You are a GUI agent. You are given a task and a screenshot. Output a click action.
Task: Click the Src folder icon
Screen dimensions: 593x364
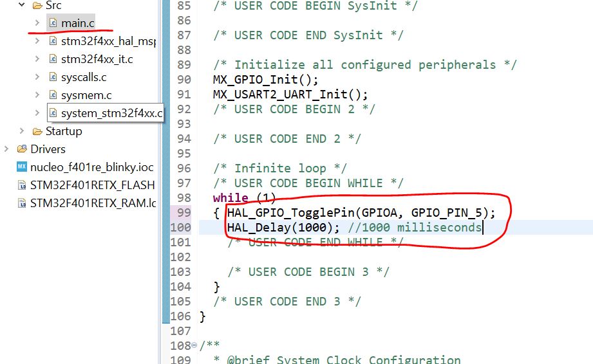click(37, 5)
